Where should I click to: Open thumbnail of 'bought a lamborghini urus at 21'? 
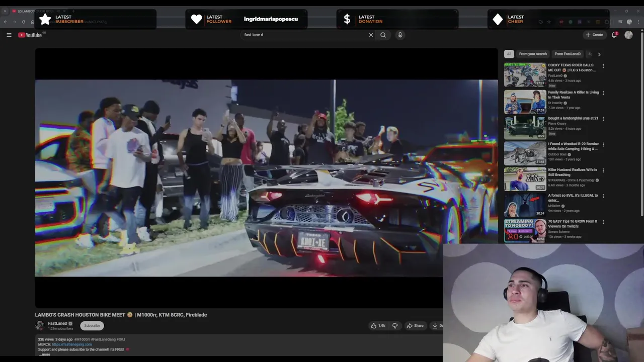[525, 128]
